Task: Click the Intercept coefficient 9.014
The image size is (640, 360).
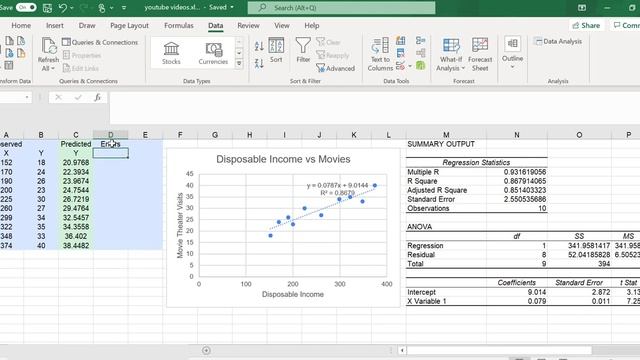Action: pyautogui.click(x=517, y=292)
